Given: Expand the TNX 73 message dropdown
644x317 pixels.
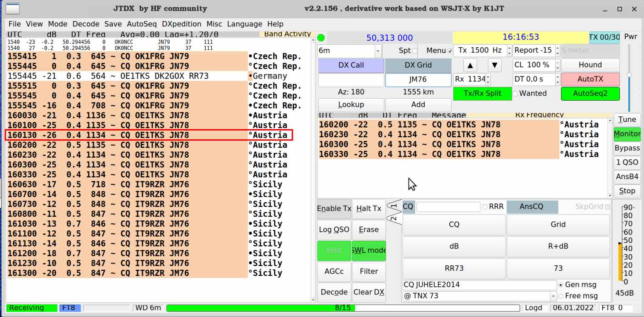Looking at the screenshot, I should [553, 296].
